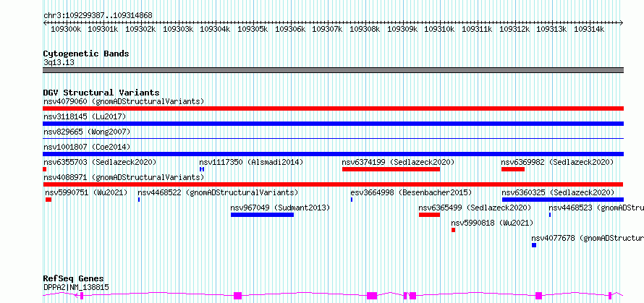This screenshot has height=303, width=644.
Task: Open the nsv4077678 variant label
Action: click(588, 238)
